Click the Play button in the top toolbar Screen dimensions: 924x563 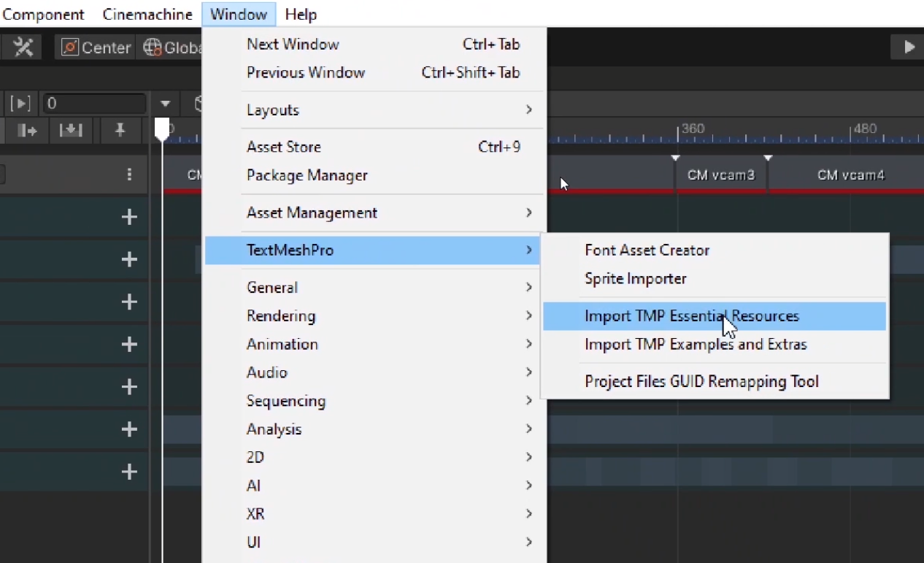click(x=909, y=47)
